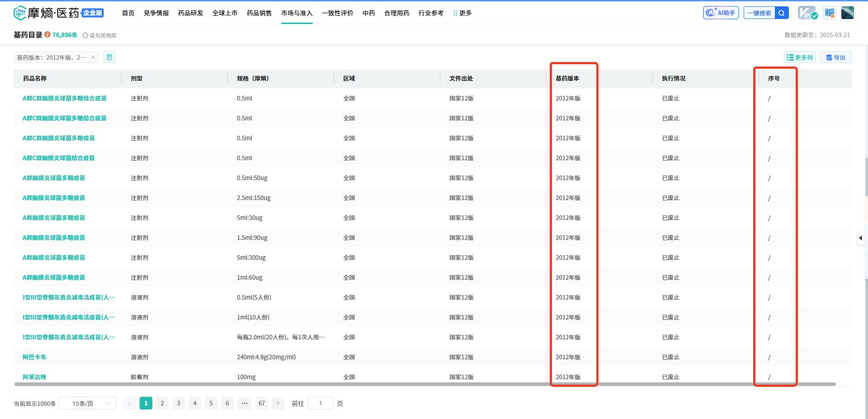Open the 阿巴卡韦 drug link
Viewport: 868px width, 419px height.
[34, 357]
